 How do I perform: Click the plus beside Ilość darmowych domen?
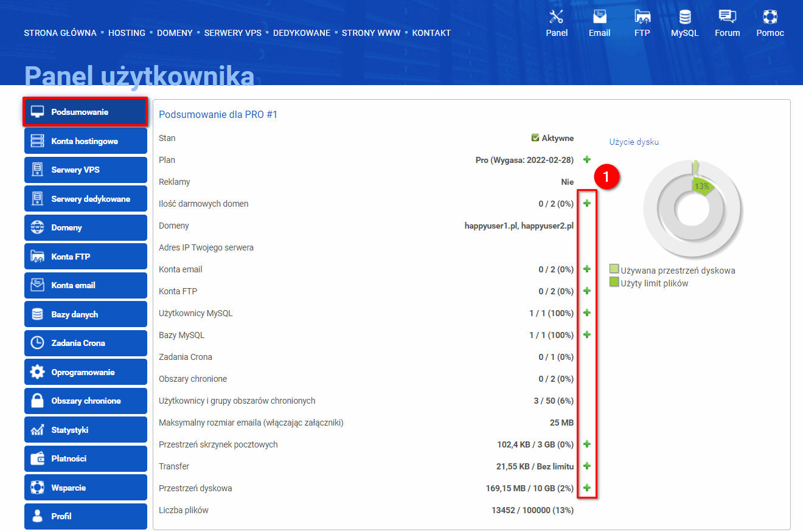click(587, 203)
